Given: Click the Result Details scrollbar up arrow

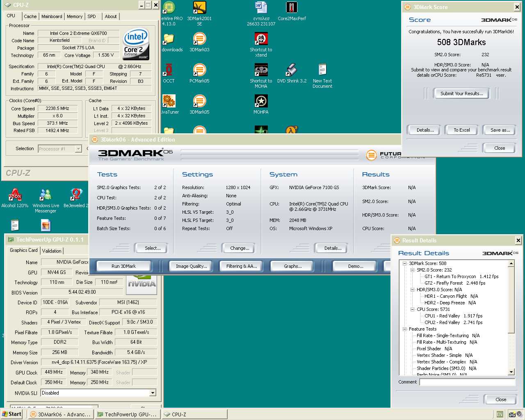Looking at the screenshot, I should coord(511,264).
